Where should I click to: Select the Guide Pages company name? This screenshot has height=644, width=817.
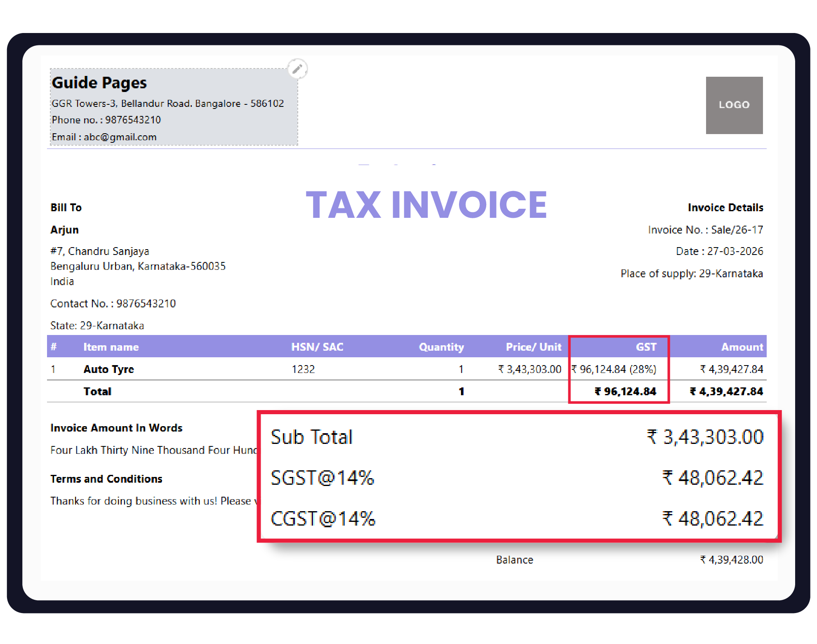(x=99, y=83)
